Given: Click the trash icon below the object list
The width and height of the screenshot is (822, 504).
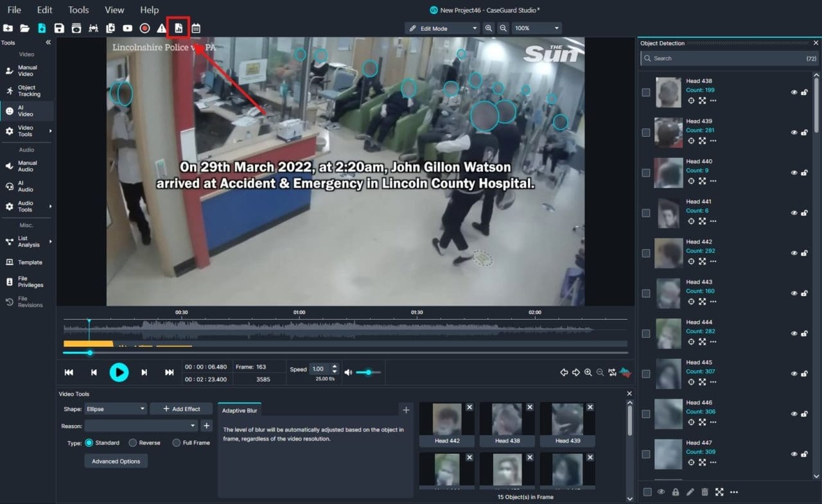Looking at the screenshot, I should tap(704, 492).
